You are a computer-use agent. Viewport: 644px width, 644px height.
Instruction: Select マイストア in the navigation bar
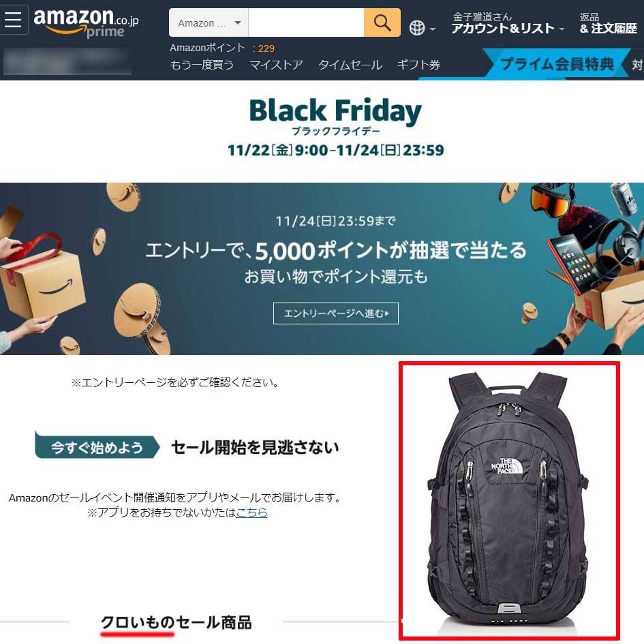276,65
